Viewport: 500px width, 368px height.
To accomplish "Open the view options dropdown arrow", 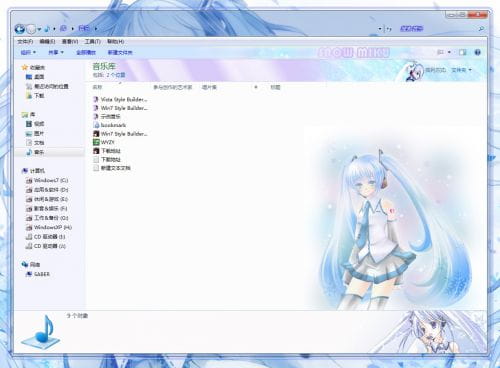I will (x=449, y=52).
